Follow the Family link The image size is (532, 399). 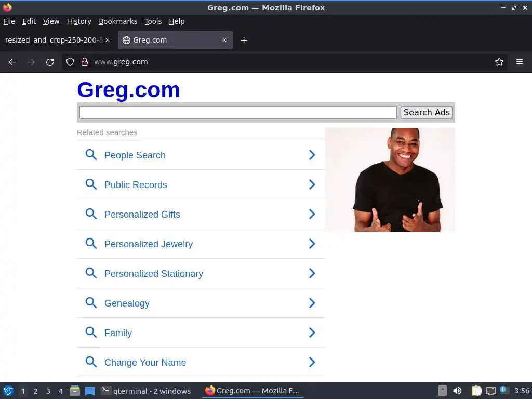[118, 333]
